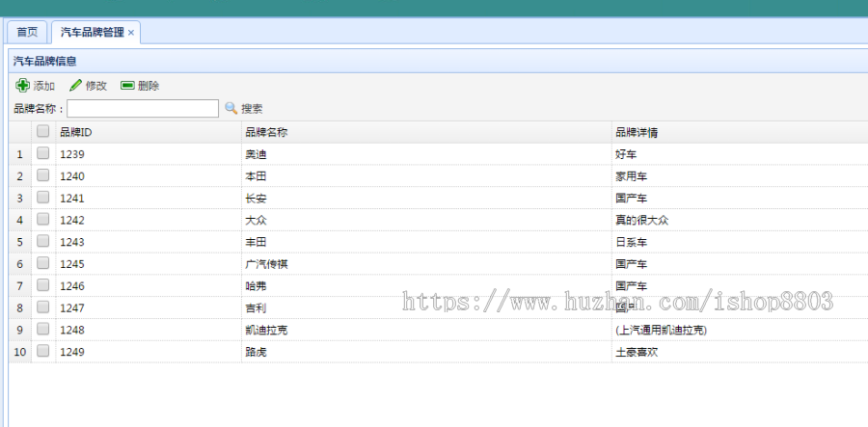Check the box for brand 1248
This screenshot has width=868, height=427.
[x=42, y=329]
